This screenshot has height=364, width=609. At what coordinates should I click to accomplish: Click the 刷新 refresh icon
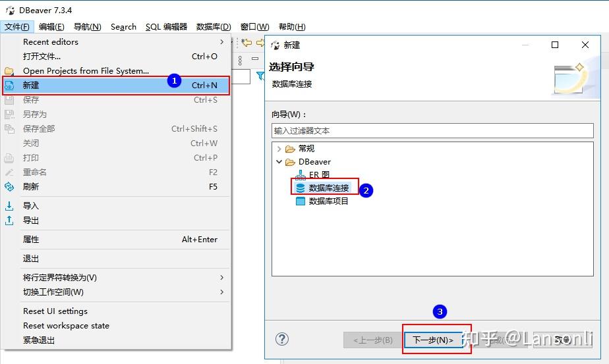[x=9, y=187]
